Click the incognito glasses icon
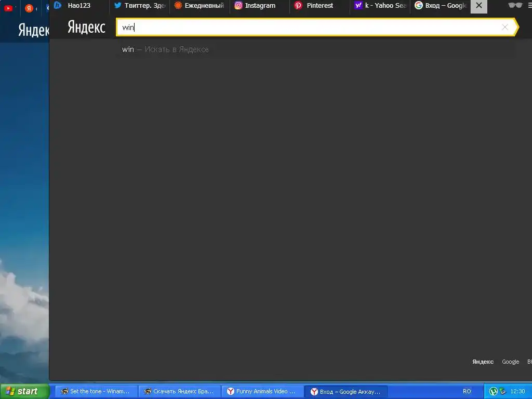The height and width of the screenshot is (399, 532). point(515,5)
